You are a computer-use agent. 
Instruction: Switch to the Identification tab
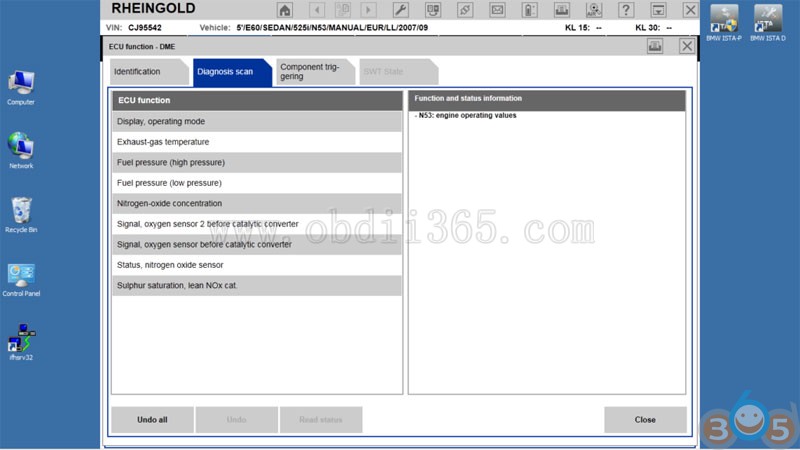click(149, 72)
